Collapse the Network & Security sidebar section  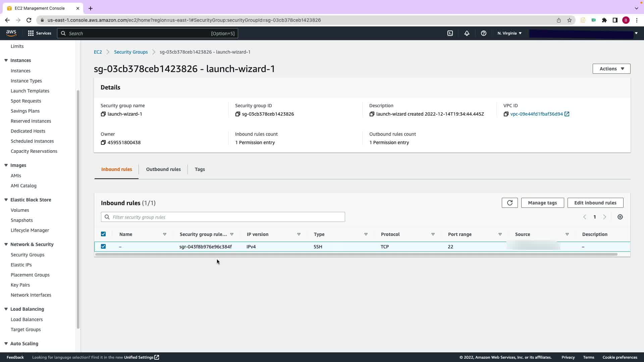click(6, 244)
